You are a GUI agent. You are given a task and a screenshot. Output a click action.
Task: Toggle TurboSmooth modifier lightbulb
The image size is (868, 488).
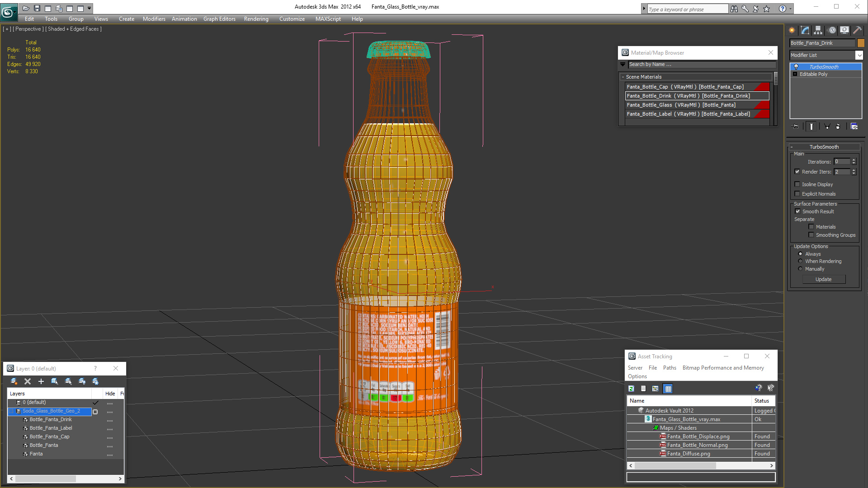[796, 67]
